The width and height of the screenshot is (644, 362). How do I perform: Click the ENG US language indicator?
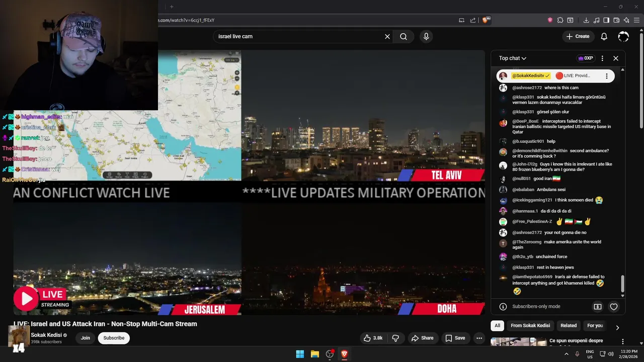(590, 354)
